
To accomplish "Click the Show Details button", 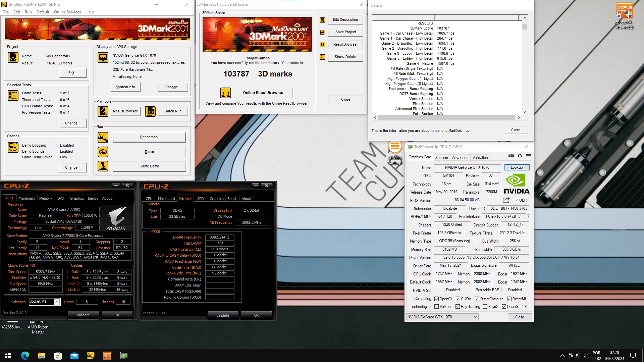I will point(345,57).
